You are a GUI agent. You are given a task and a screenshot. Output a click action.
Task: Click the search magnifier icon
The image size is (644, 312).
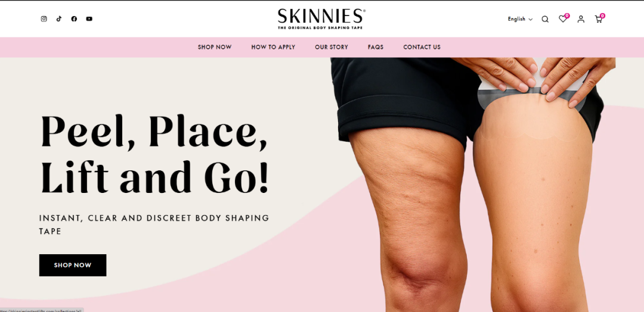coord(545,19)
